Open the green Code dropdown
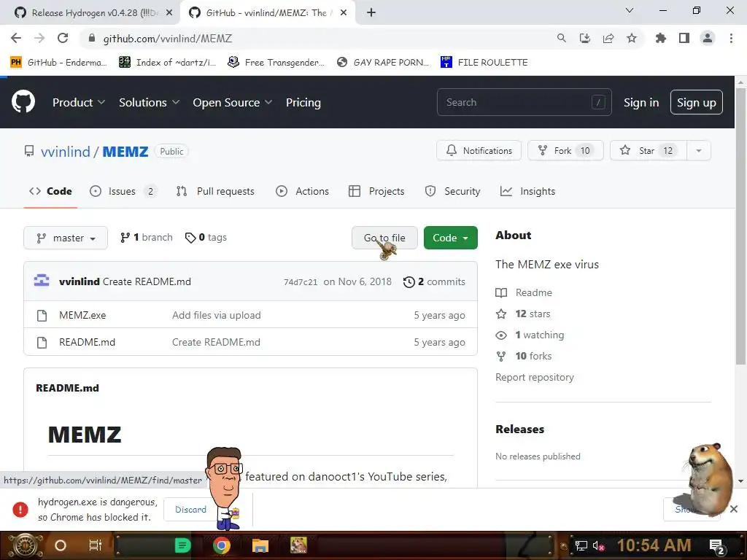The width and height of the screenshot is (747, 560). click(x=450, y=238)
